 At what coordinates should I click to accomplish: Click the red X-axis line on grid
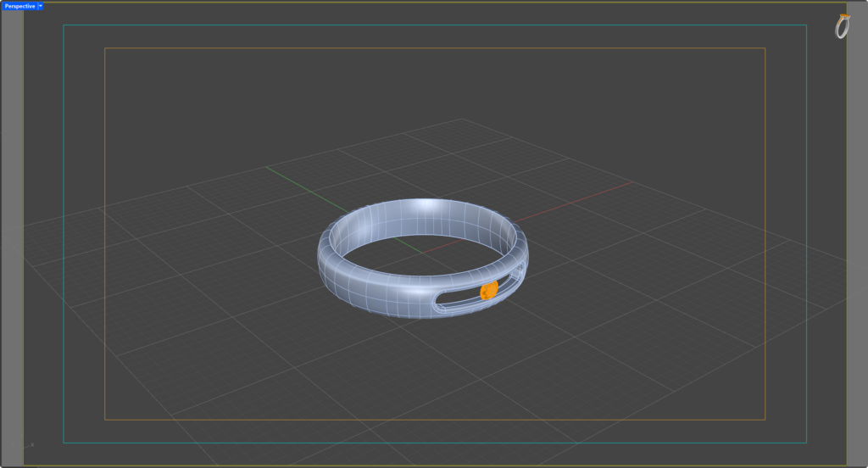point(576,202)
